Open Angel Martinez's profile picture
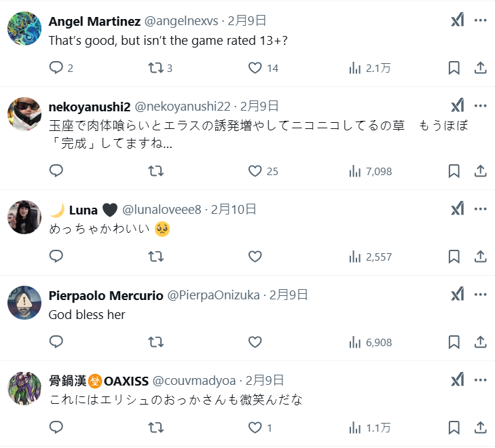 (x=24, y=29)
